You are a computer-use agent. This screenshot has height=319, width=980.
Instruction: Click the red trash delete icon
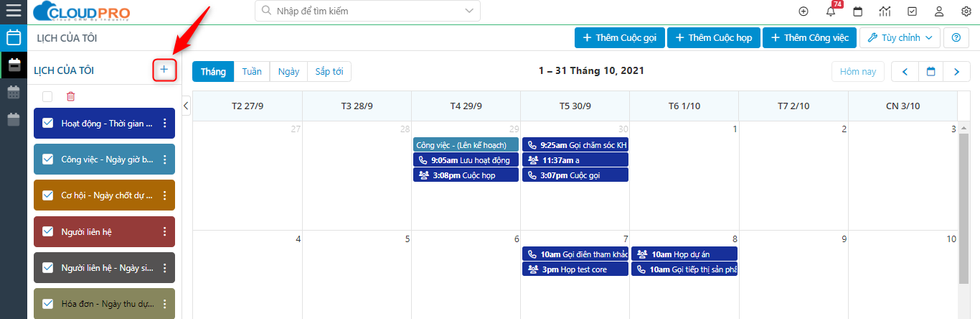point(70,96)
